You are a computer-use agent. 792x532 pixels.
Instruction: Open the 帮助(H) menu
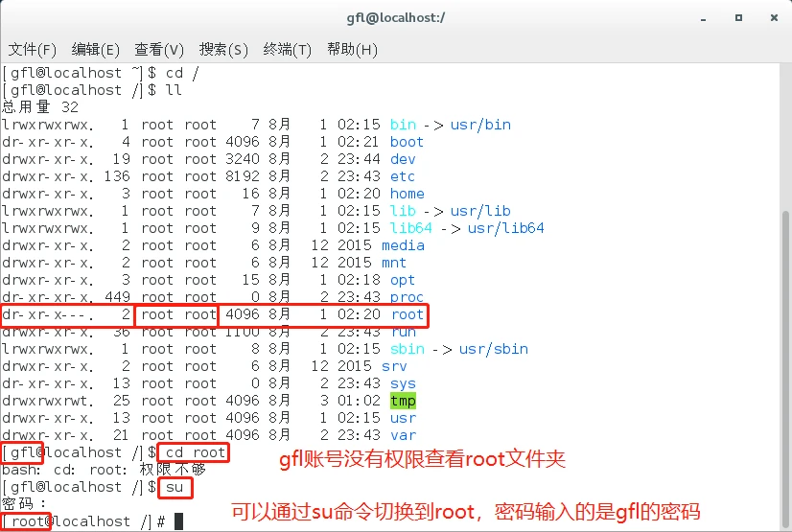point(352,50)
